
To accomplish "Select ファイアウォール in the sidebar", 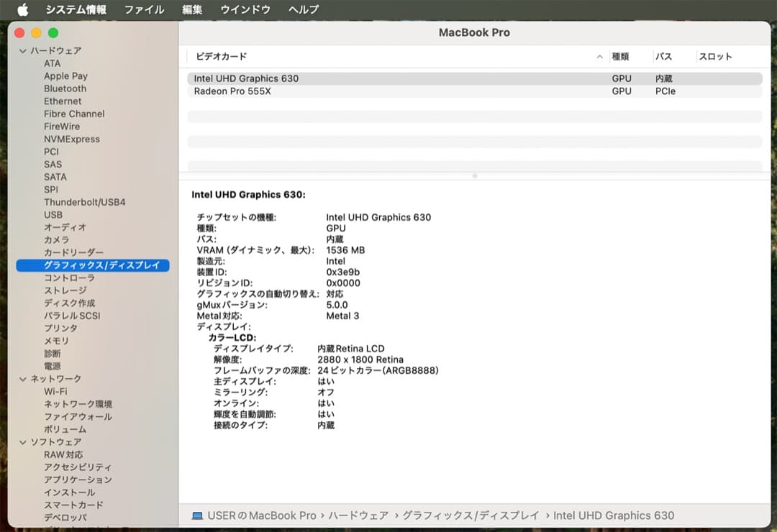I will coord(78,416).
